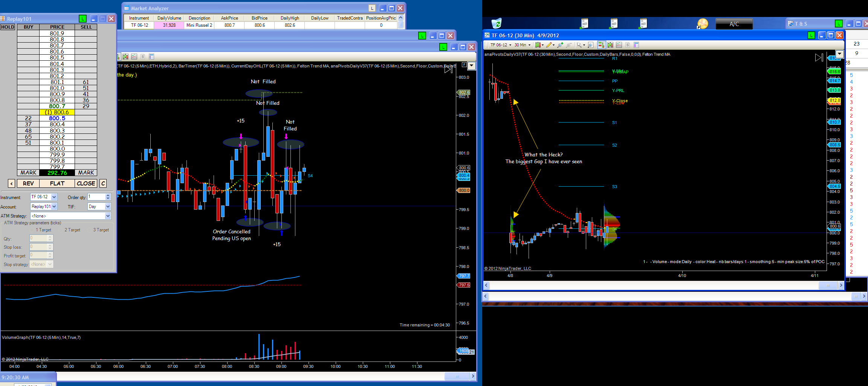
Task: Expand the 30 Min chart top-right dropdown arrow
Action: (839, 54)
